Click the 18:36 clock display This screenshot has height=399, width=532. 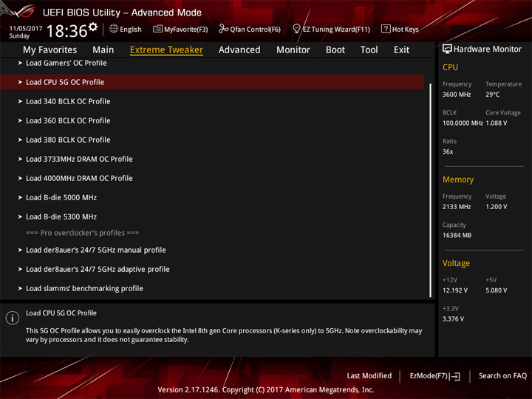67,31
